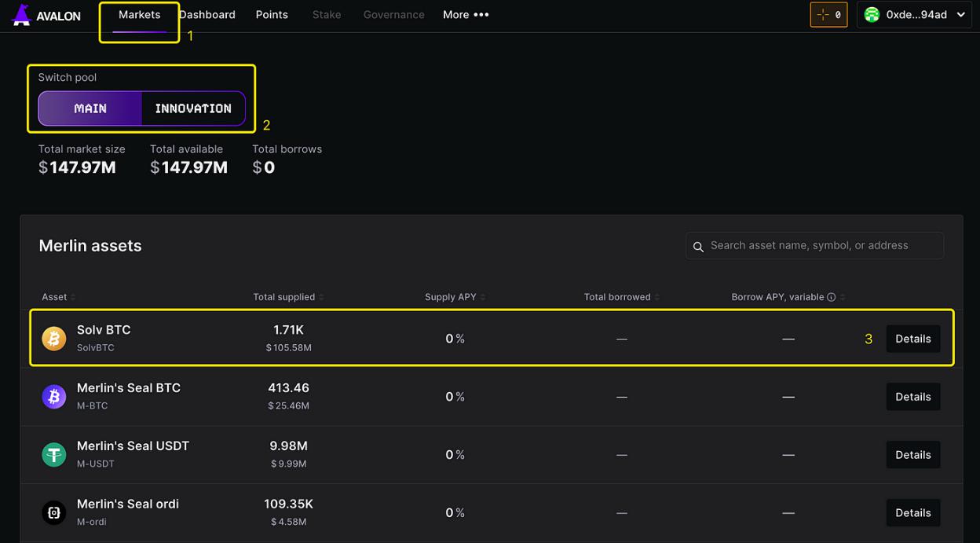Click the $25.46M supplied amount

pyautogui.click(x=288, y=405)
